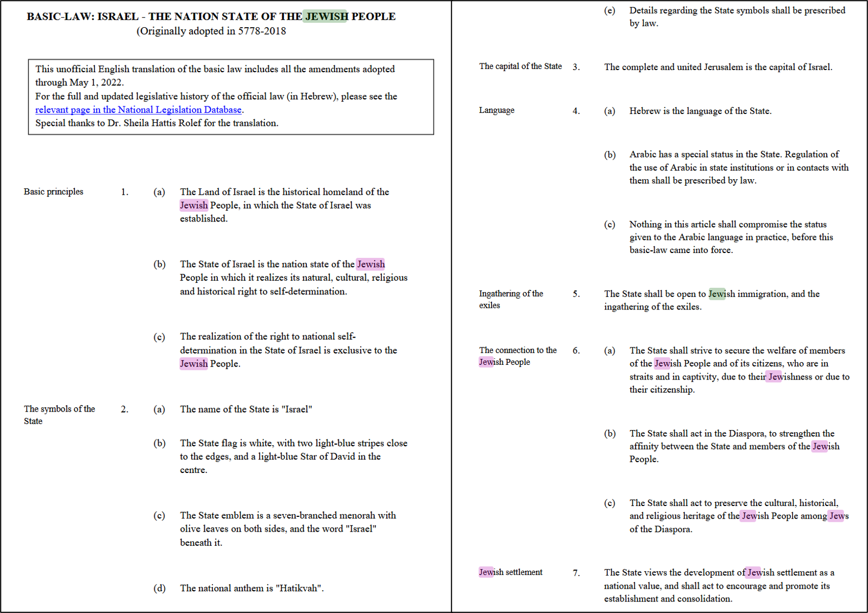Click "Arabic has a special status" paragraph
Image resolution: width=868 pixels, height=613 pixels.
click(x=739, y=167)
